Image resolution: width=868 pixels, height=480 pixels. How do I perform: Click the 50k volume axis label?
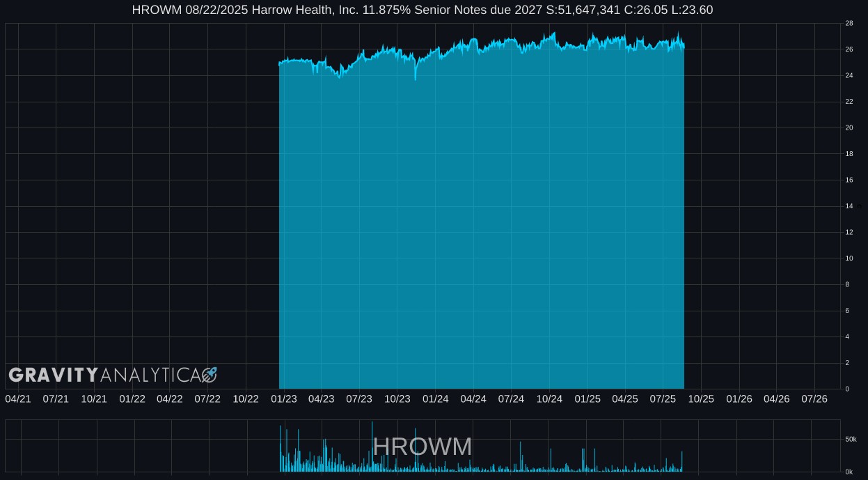[851, 440]
